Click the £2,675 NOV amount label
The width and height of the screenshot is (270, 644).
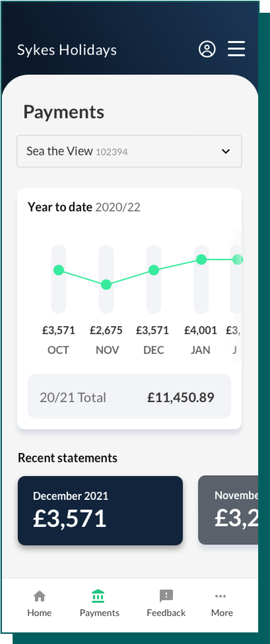pos(106,331)
